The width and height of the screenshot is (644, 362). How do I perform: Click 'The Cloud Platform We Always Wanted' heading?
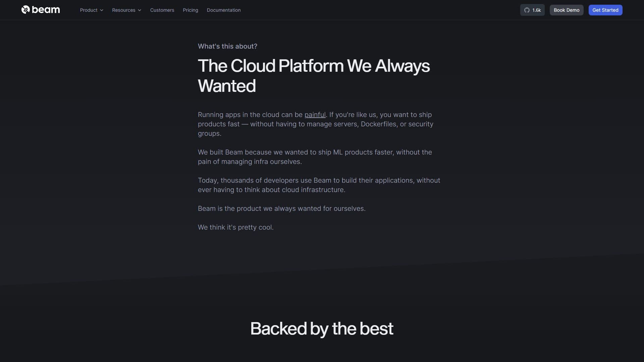pyautogui.click(x=314, y=76)
